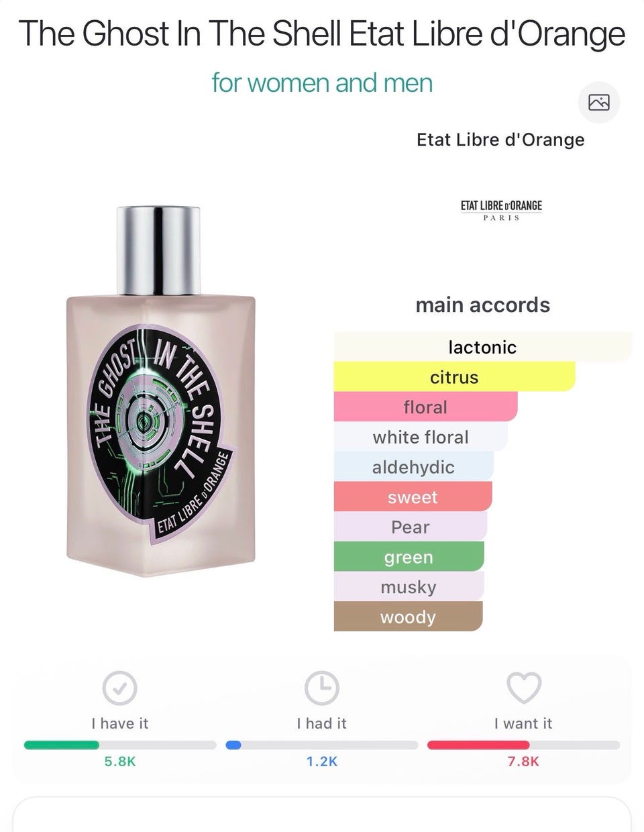Tap the 'I had it' clock icon

coord(322,688)
